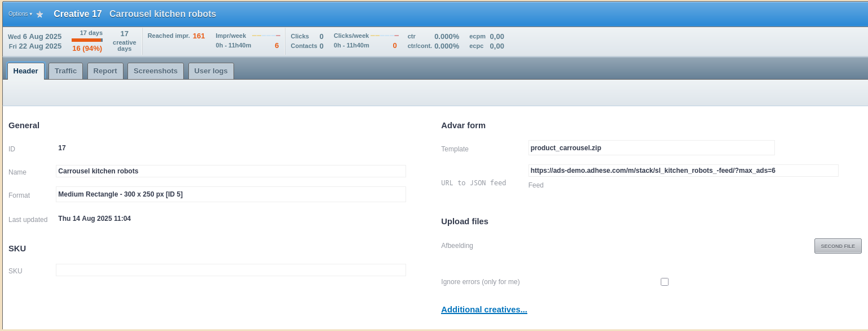868x331 pixels.
Task: Open the Report tab
Action: click(x=105, y=71)
